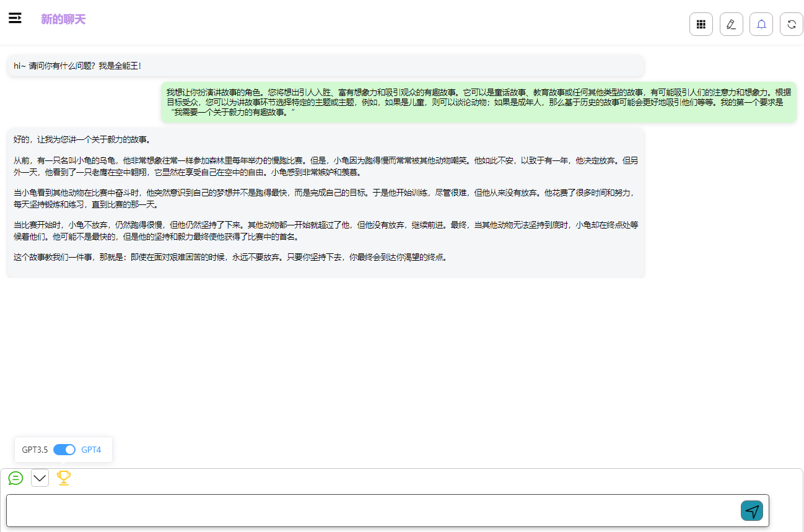Select the GPT3.5 label
Image resolution: width=804 pixels, height=532 pixels.
coord(35,450)
